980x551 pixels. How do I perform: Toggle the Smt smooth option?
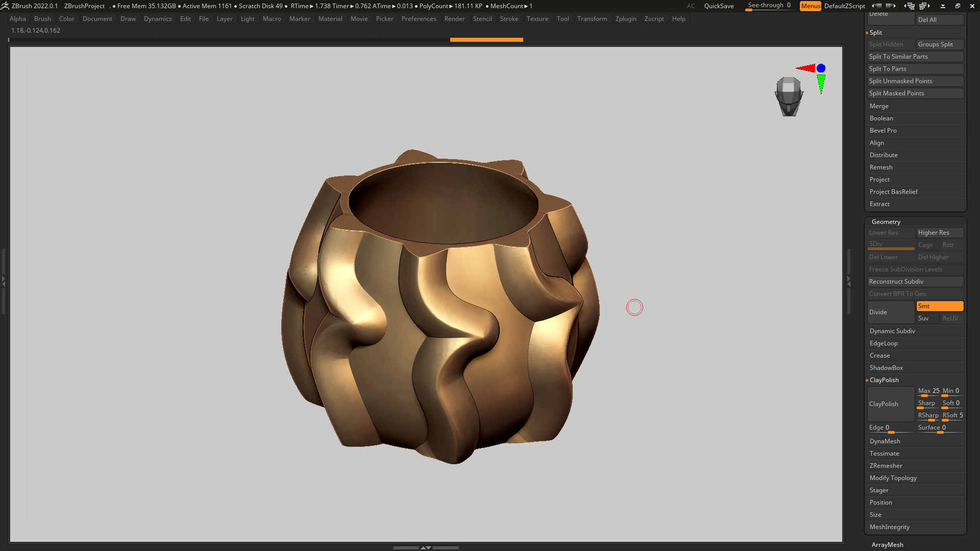pos(940,306)
